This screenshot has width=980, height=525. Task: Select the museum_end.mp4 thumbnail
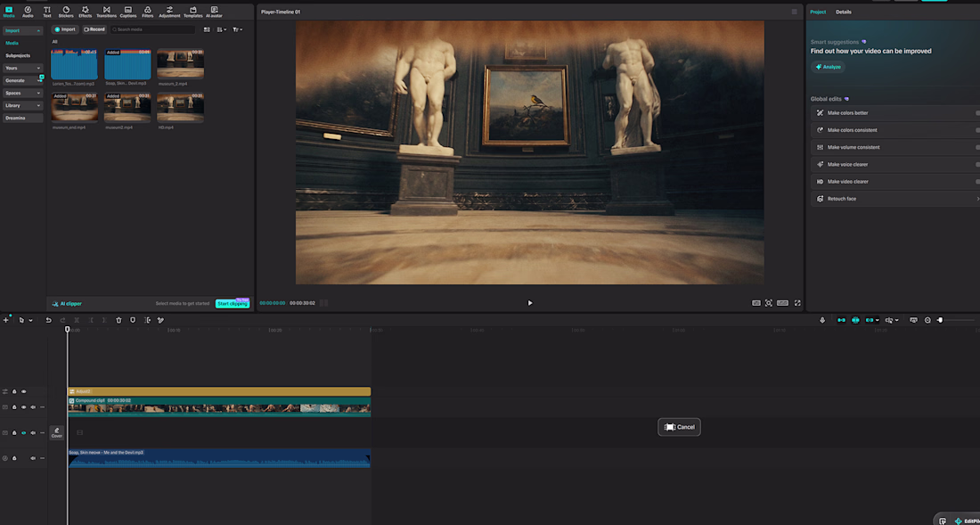coord(74,107)
